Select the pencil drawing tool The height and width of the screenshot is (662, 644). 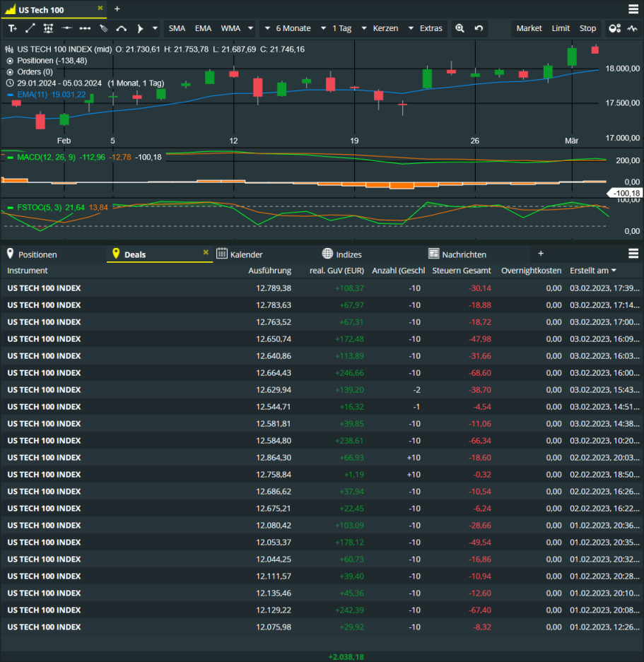tap(103, 28)
